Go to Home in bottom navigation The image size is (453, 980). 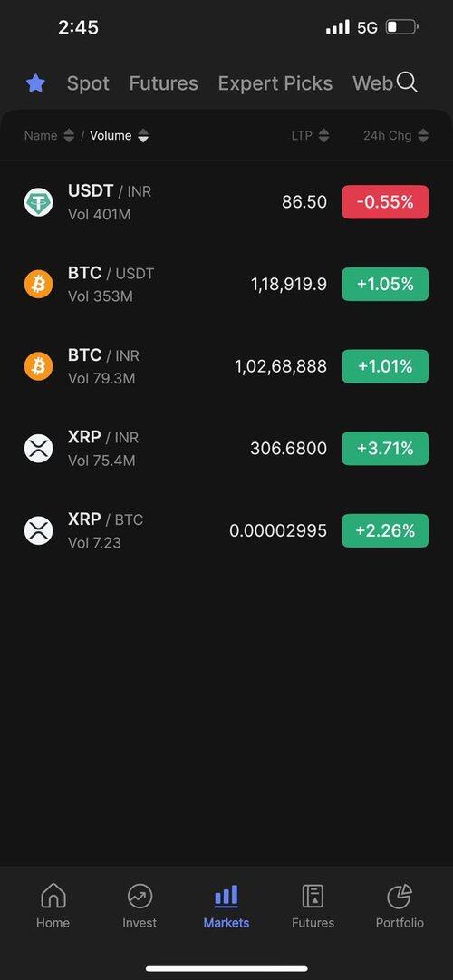coord(53,905)
